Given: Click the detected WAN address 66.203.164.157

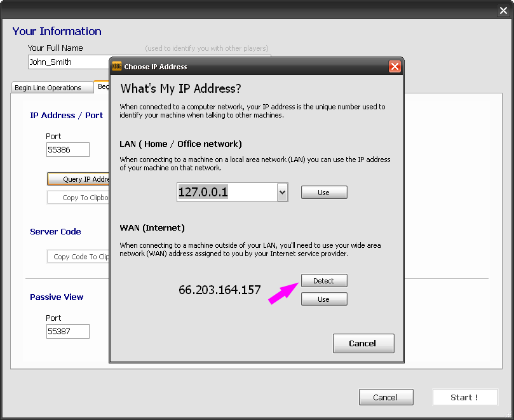Looking at the screenshot, I should pyautogui.click(x=220, y=290).
